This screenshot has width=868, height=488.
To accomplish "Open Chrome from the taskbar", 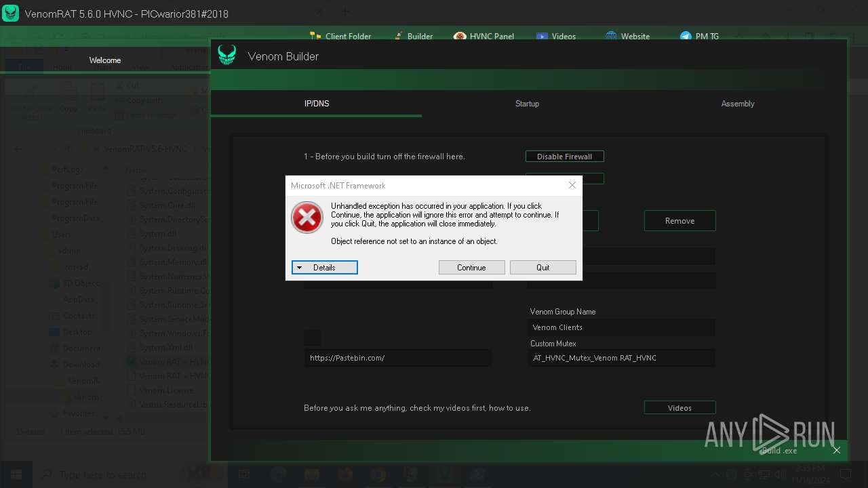I will 378,474.
